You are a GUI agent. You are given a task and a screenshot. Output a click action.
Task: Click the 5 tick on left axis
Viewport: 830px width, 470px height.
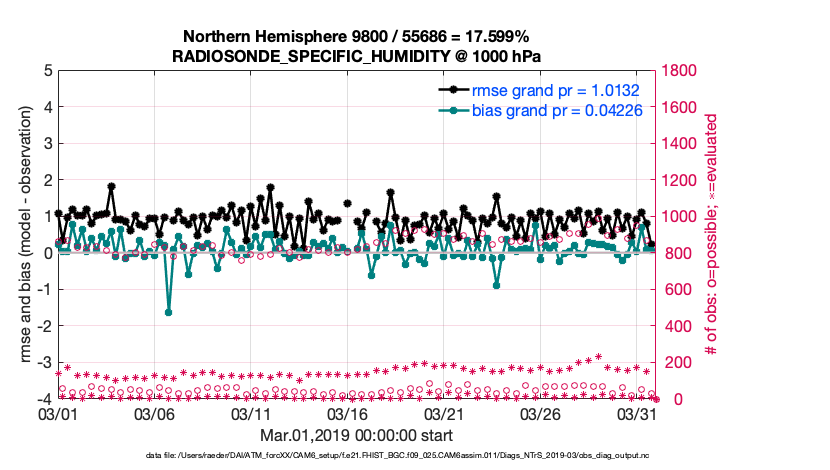click(47, 71)
